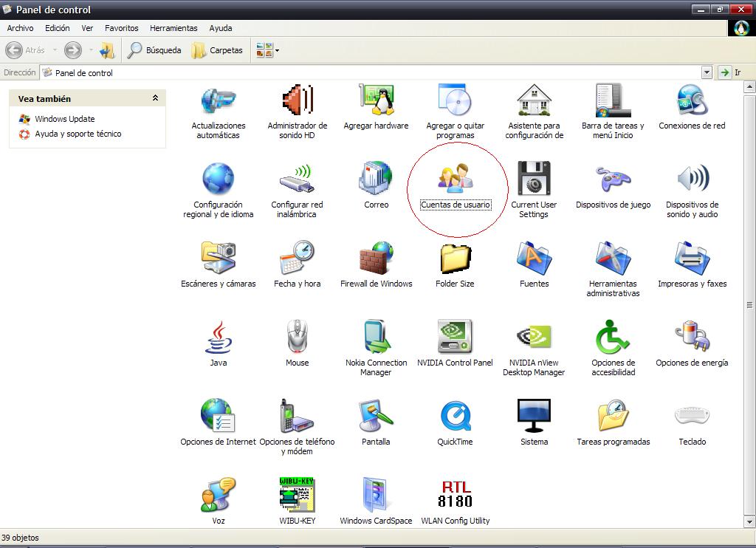Click the scrollbar down arrow
This screenshot has width=756, height=548.
point(749,521)
